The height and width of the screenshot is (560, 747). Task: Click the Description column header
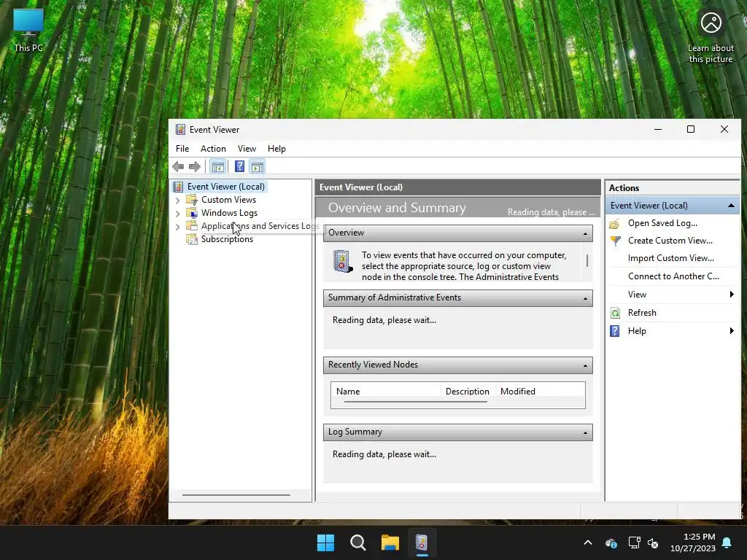click(468, 391)
